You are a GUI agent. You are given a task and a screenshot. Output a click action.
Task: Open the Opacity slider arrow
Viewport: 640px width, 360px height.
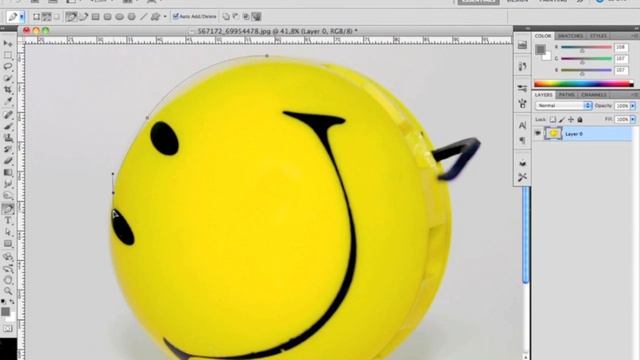point(633,106)
